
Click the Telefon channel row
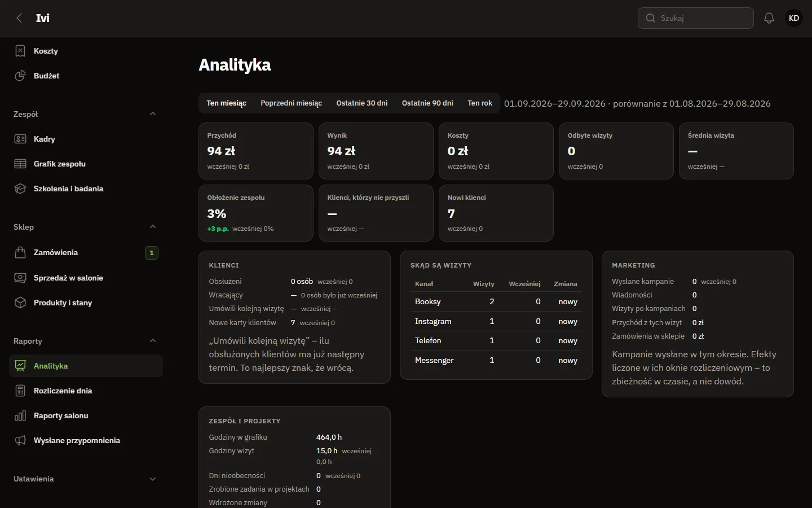click(x=496, y=341)
